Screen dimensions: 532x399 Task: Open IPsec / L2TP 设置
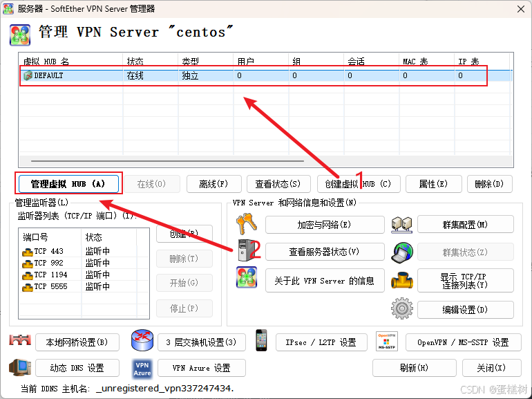tap(321, 342)
